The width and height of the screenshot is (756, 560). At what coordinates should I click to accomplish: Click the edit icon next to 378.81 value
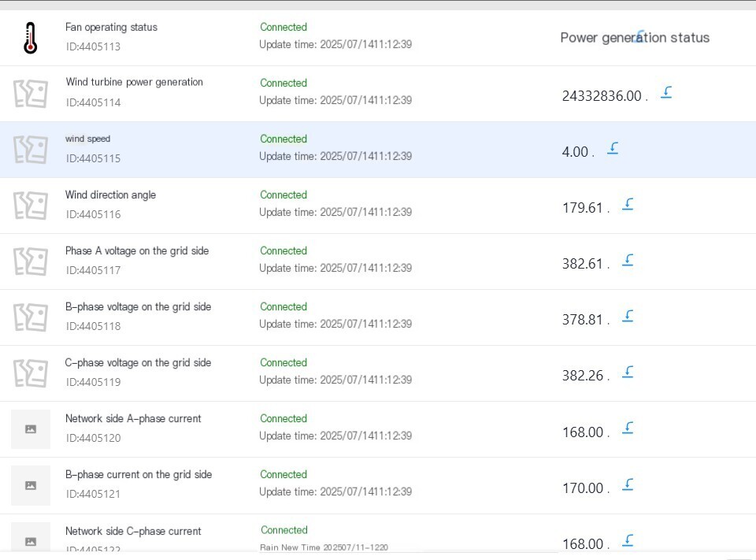[x=628, y=316]
